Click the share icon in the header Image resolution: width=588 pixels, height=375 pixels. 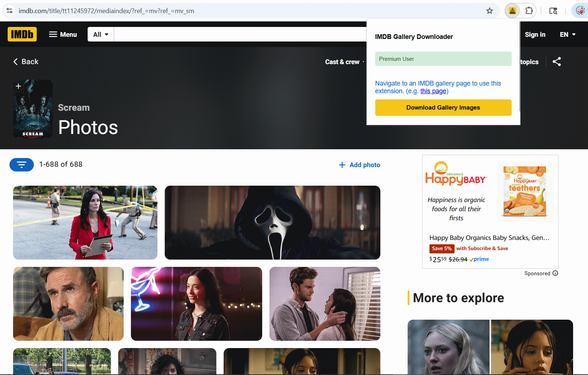pos(556,62)
